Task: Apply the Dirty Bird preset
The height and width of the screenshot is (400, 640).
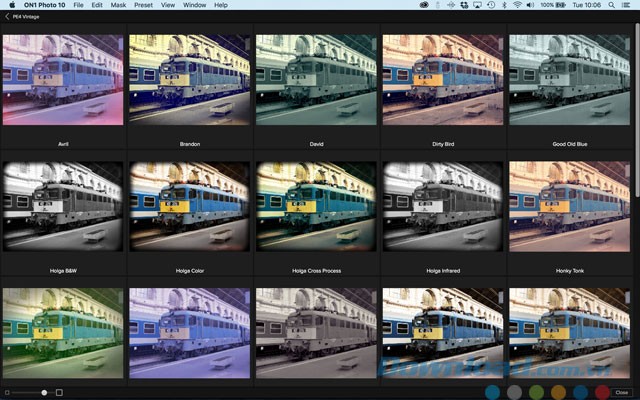Action: (442, 80)
